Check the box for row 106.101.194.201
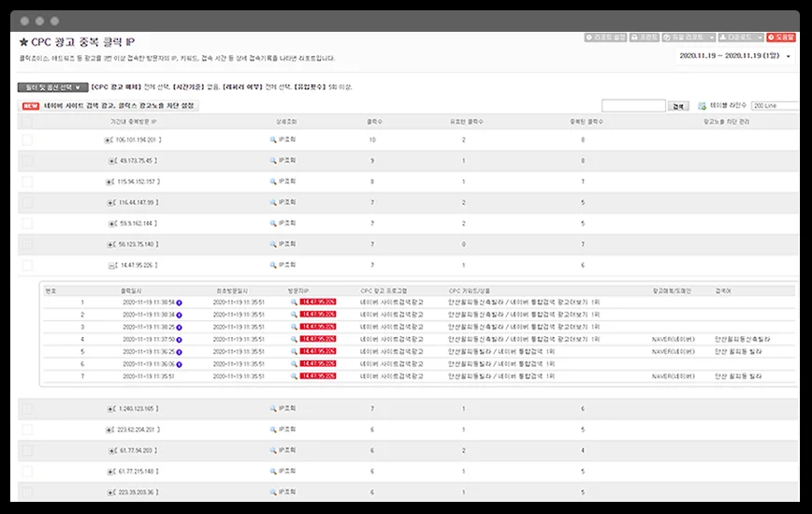This screenshot has height=514, width=812. click(x=27, y=140)
